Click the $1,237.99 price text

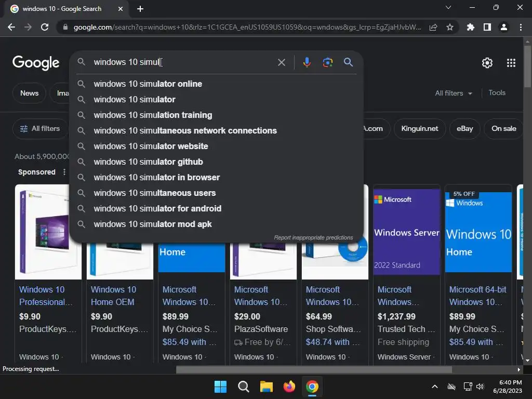pos(396,316)
